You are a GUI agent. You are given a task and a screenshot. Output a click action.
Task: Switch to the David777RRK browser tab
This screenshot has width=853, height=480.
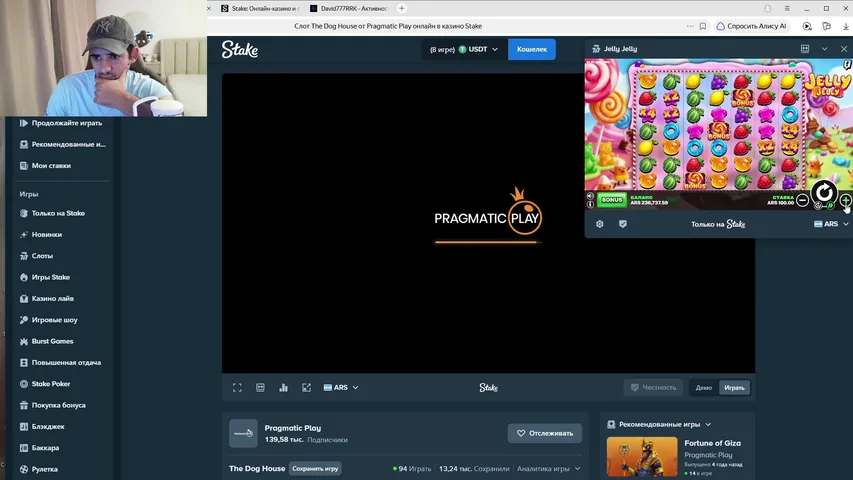(x=349, y=9)
